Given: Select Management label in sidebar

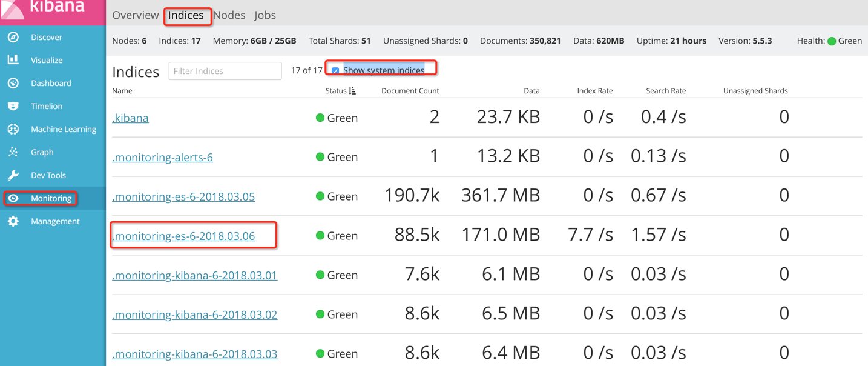Looking at the screenshot, I should click(x=55, y=221).
